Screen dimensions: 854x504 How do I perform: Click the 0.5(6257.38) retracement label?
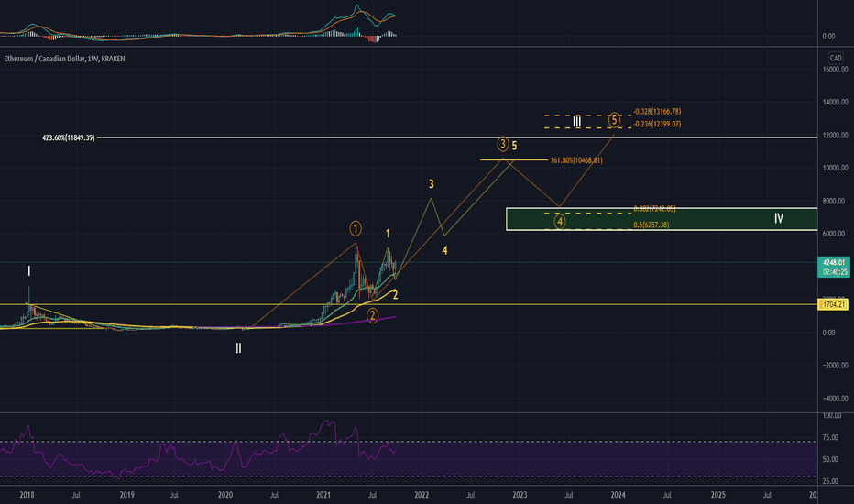651,225
